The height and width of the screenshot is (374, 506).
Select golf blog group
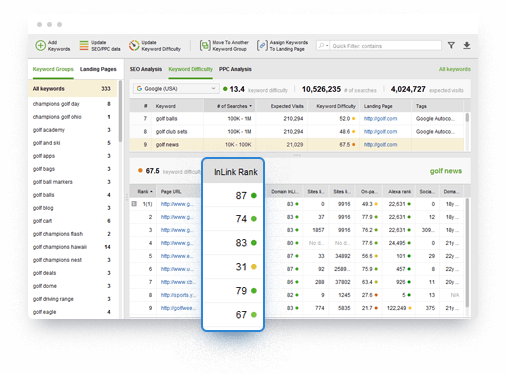pyautogui.click(x=73, y=208)
